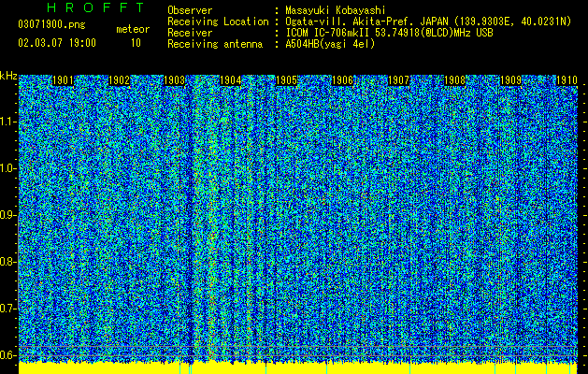Click the 1907 time marker
The image size is (588, 374).
(398, 80)
